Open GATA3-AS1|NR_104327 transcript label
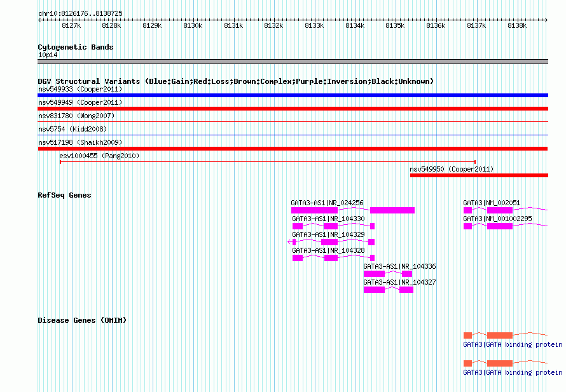Viewport: 566px width, 392px height. point(399,282)
